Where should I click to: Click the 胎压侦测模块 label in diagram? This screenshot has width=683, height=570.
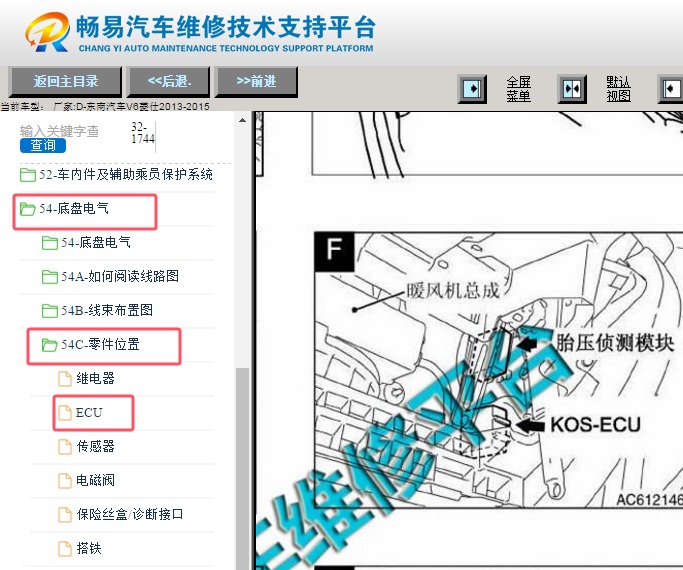click(615, 343)
